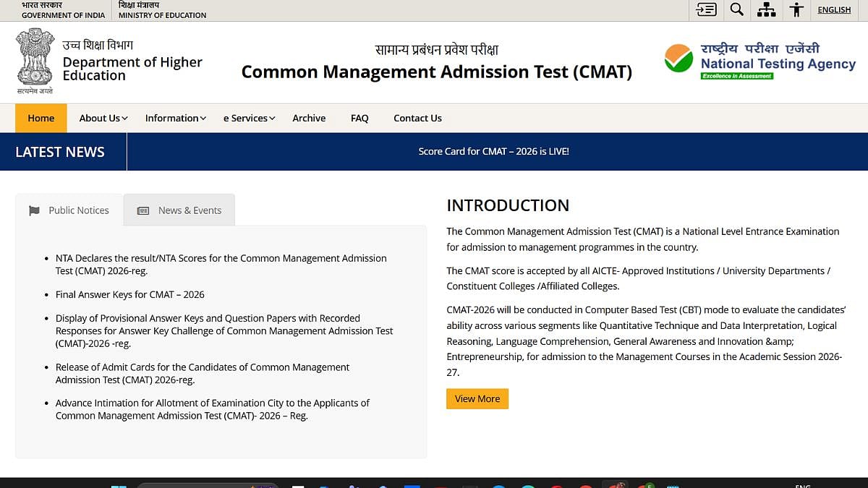Open the login icon in the top bar

click(705, 10)
